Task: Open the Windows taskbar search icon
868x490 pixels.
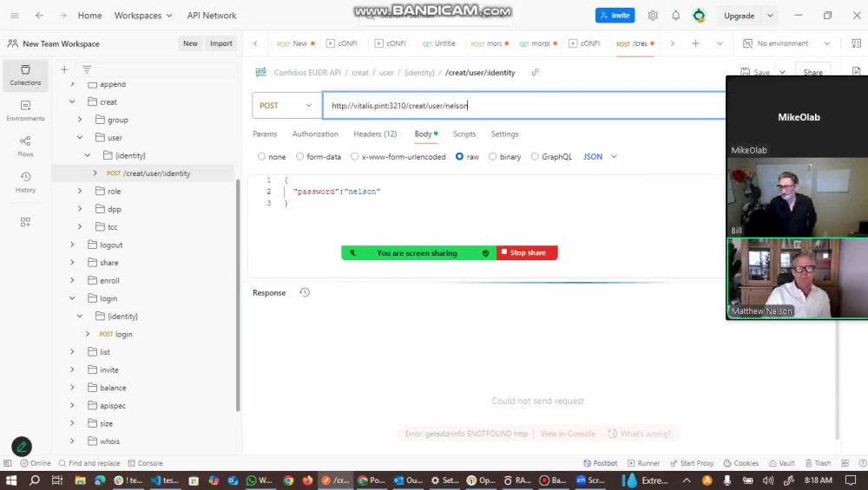Action: pos(35,480)
